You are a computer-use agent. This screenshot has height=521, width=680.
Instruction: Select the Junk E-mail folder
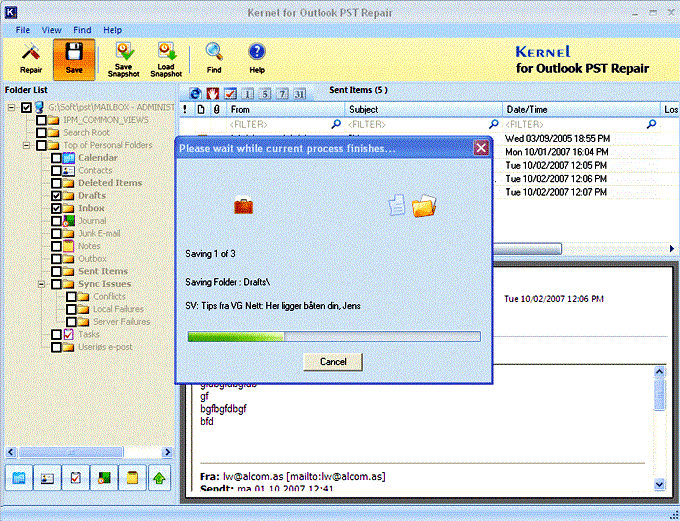99,233
